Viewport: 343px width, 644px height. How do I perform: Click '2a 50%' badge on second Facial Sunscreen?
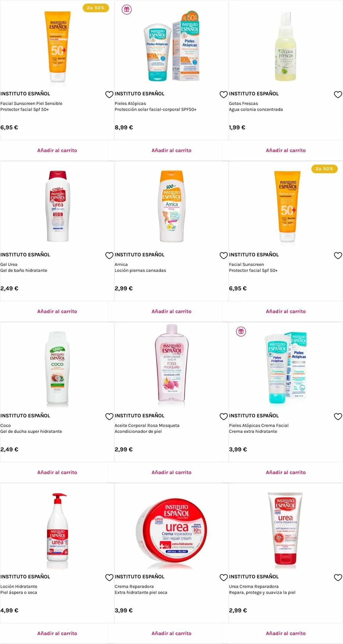(324, 169)
